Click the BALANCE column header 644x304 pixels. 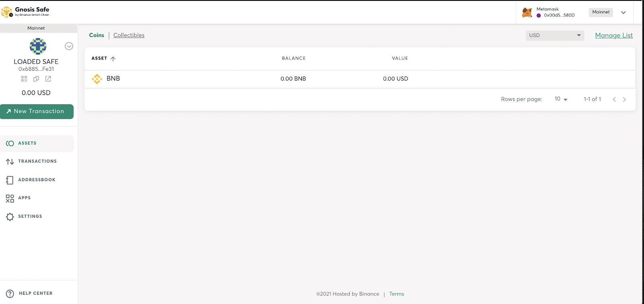(294, 58)
